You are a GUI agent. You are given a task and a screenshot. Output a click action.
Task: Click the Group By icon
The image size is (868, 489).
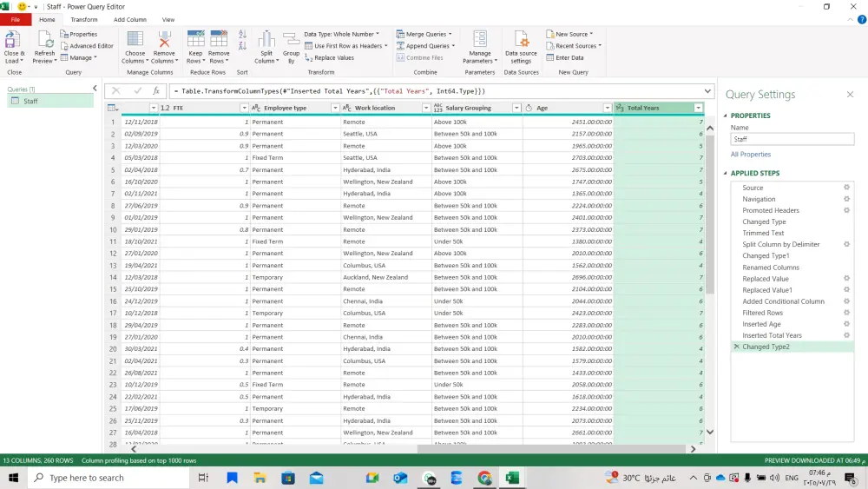click(291, 40)
